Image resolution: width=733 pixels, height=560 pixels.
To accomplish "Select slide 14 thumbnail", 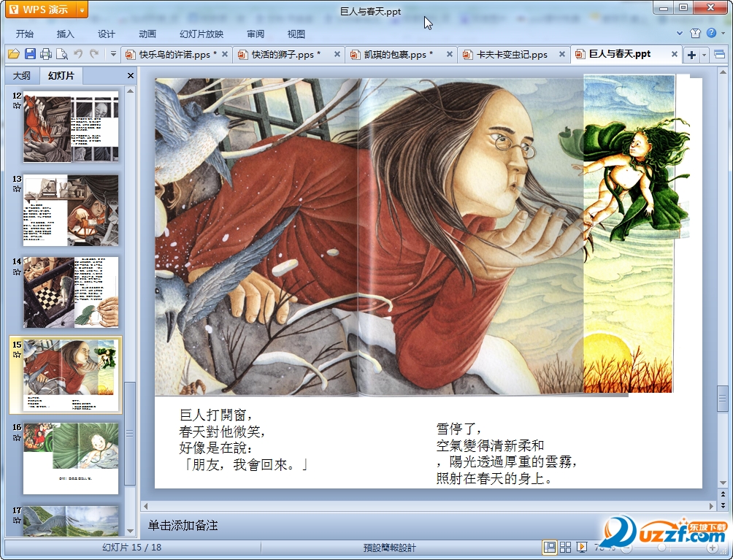I will pyautogui.click(x=71, y=293).
